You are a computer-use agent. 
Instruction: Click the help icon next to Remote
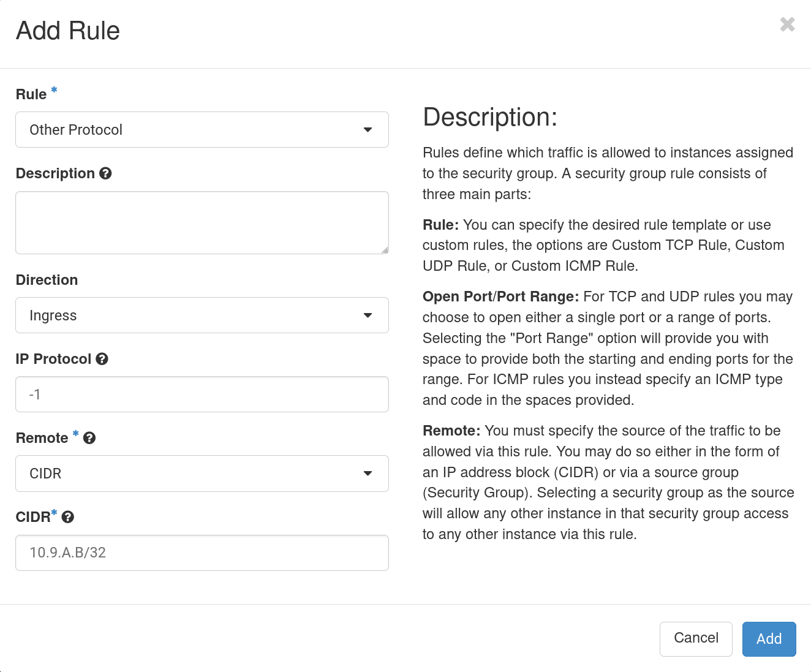(89, 438)
